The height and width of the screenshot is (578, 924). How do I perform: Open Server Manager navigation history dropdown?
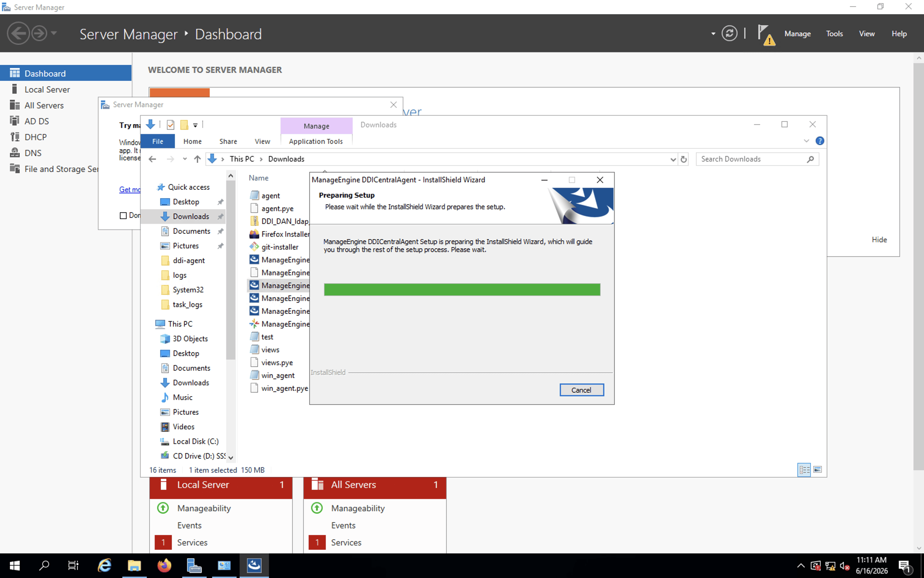pyautogui.click(x=54, y=34)
